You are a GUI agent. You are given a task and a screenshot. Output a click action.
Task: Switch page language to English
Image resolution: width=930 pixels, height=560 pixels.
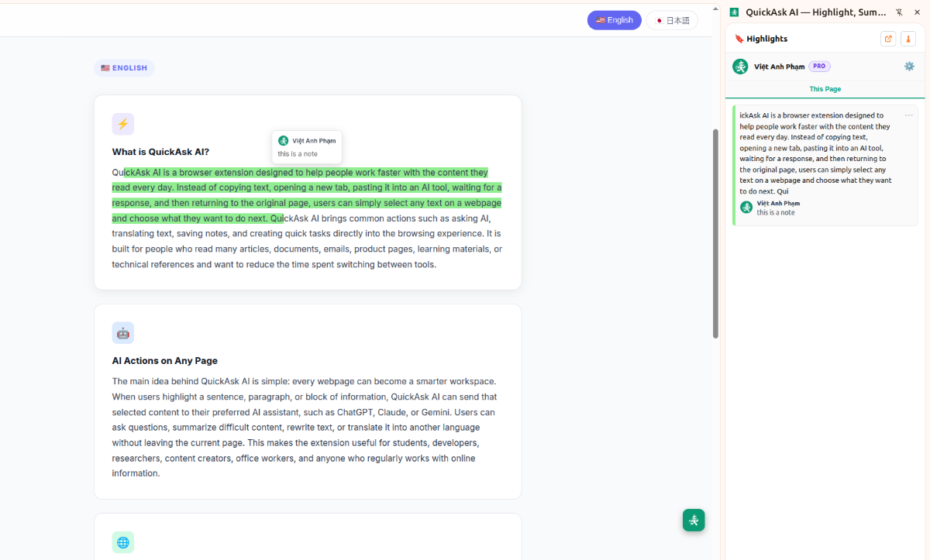(614, 20)
